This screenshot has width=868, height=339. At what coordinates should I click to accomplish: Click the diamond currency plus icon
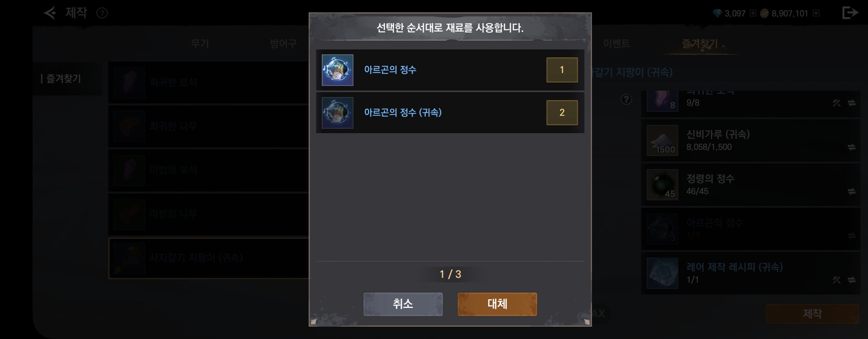753,13
